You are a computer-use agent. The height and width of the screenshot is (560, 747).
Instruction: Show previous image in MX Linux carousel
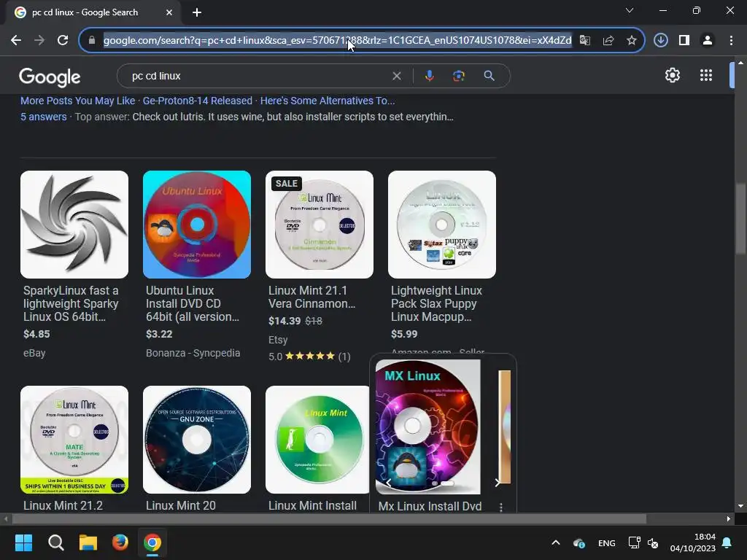pos(389,483)
